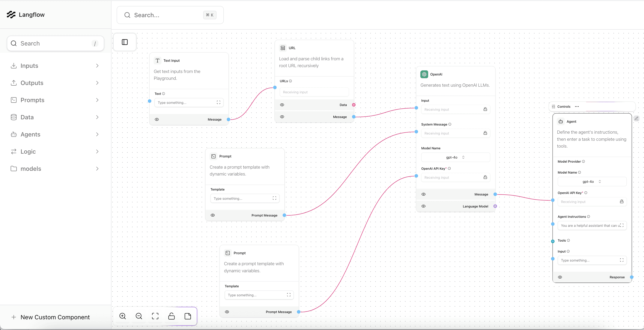Select models in the sidebar

pyautogui.click(x=30, y=169)
